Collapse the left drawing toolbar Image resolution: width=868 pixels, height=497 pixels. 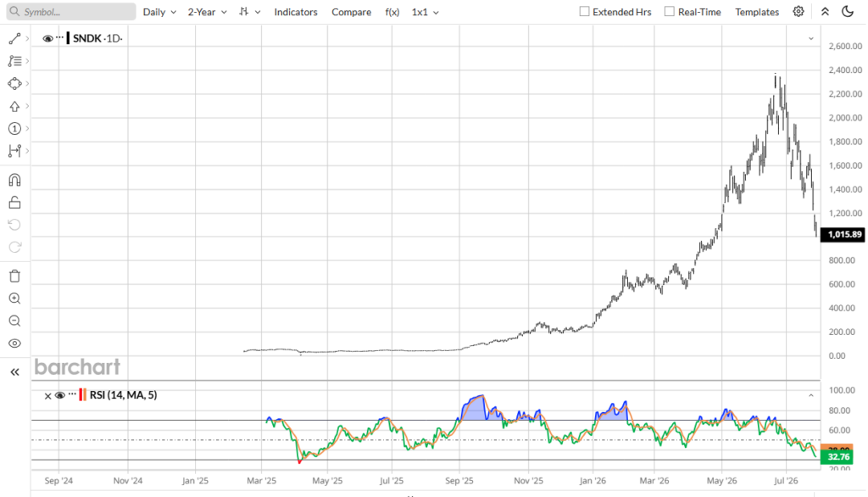[x=14, y=371]
